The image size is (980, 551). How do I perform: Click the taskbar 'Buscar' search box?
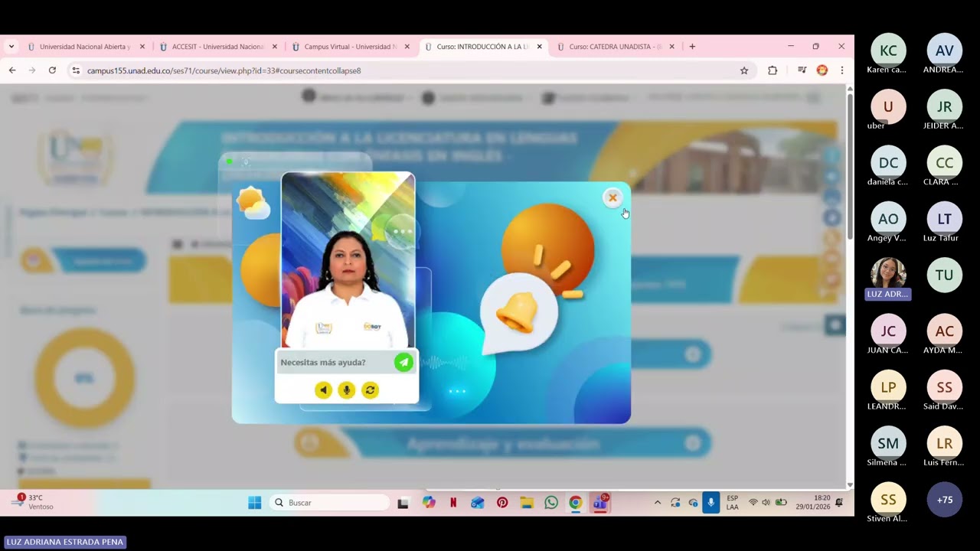[x=330, y=503]
